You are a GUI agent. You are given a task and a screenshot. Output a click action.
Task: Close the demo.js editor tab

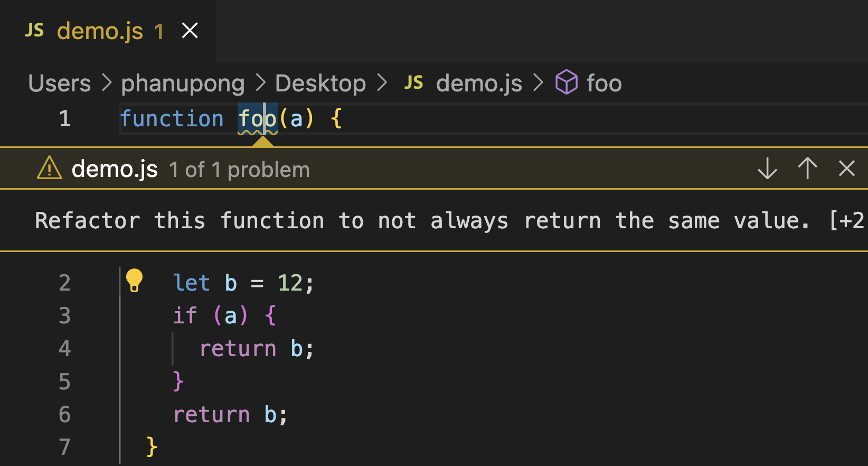[190, 31]
